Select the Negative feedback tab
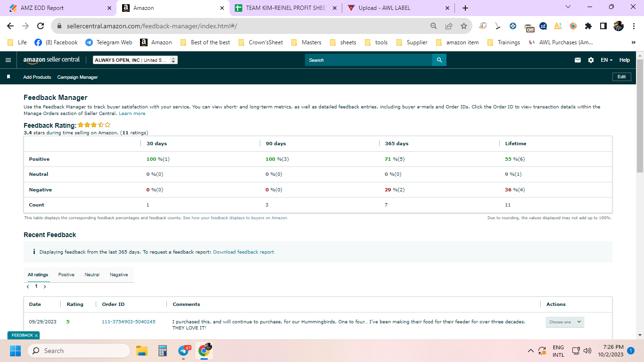 (119, 275)
